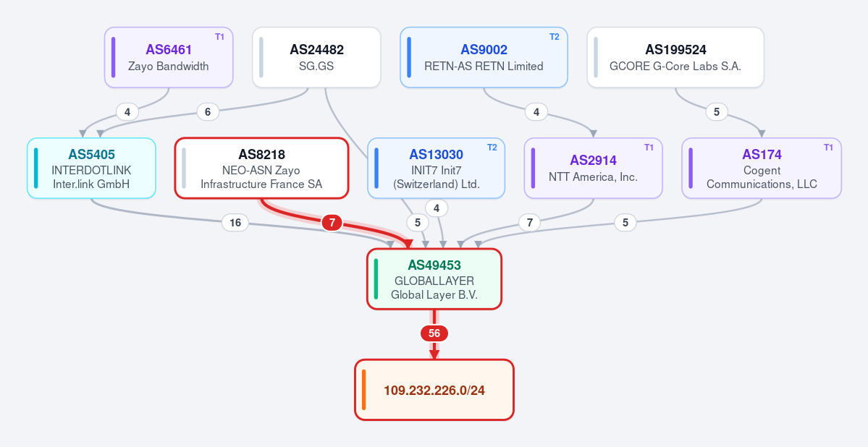Click the AS24482 SG.GS node

[x=316, y=58]
